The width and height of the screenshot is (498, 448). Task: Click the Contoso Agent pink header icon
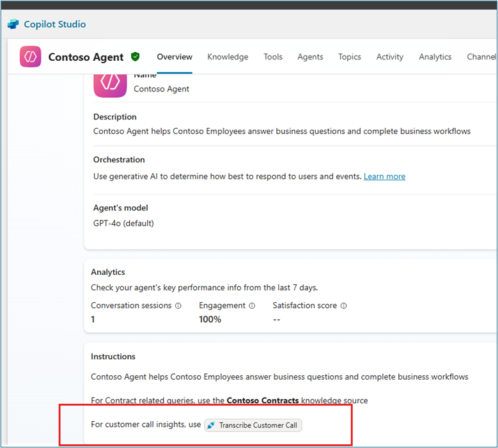point(31,56)
